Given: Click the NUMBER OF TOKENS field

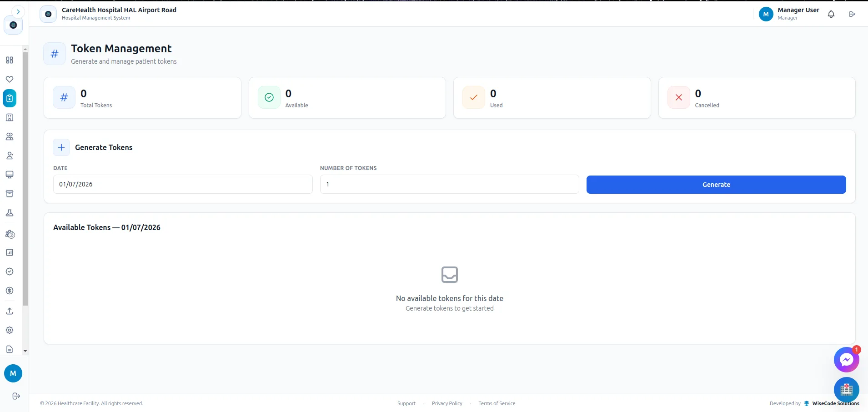Looking at the screenshot, I should (x=450, y=184).
